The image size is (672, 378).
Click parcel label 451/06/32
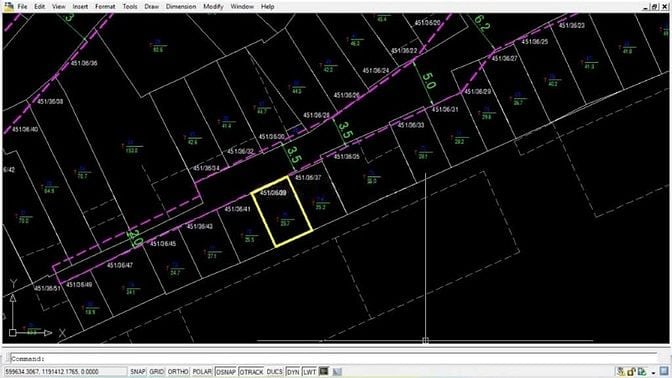(240, 151)
